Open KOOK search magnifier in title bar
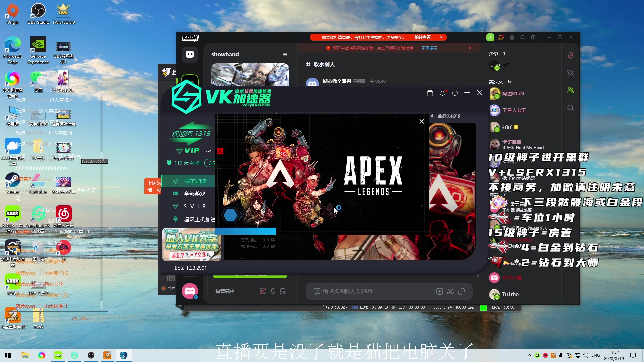Image resolution: width=644 pixels, height=362 pixels. click(x=523, y=37)
